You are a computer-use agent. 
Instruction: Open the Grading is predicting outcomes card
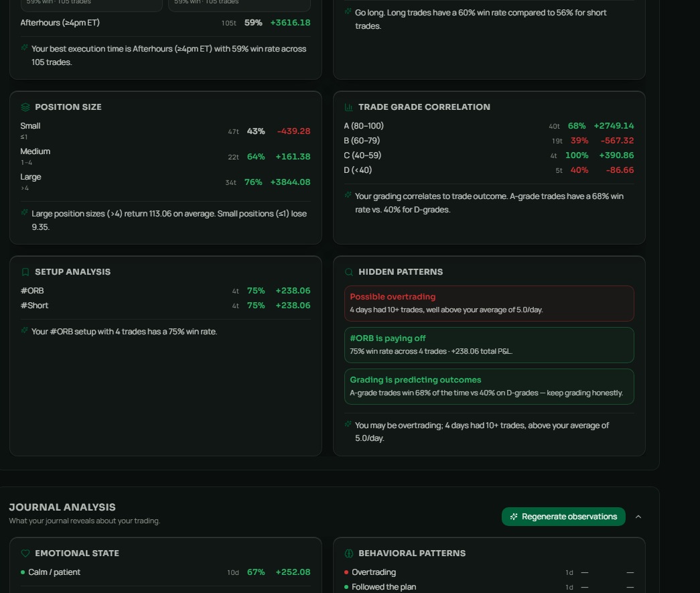tap(489, 386)
